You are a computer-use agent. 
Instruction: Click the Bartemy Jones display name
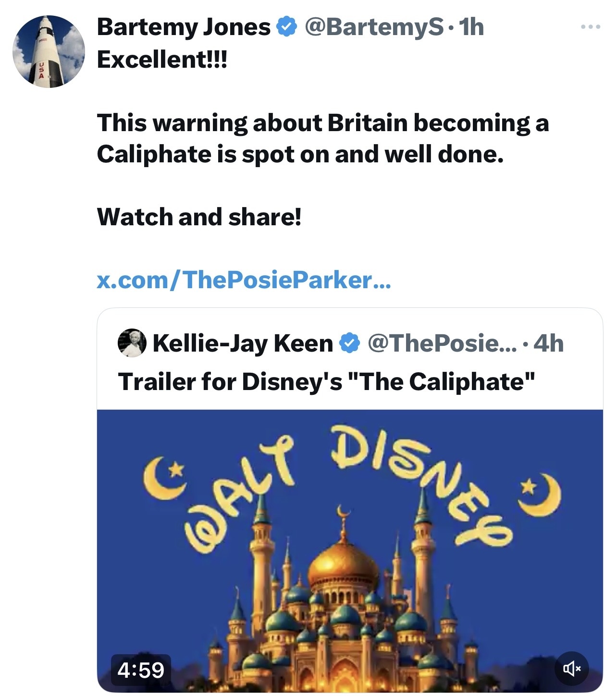click(x=184, y=27)
